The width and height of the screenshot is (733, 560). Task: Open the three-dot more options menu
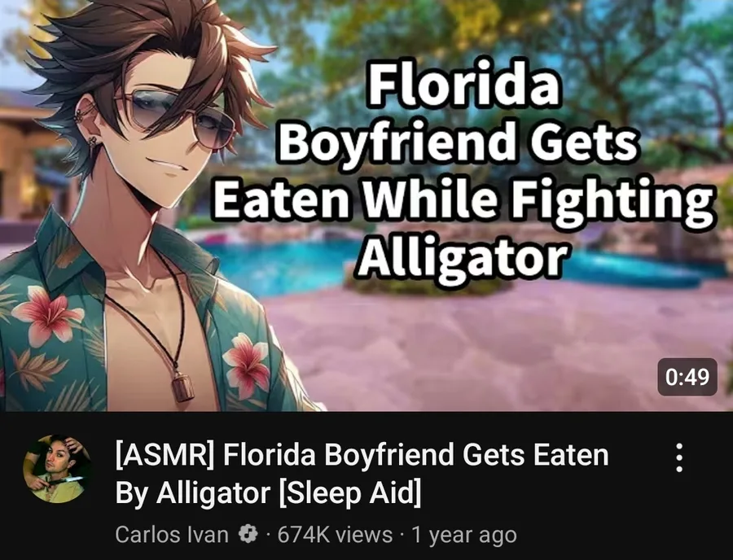679,457
